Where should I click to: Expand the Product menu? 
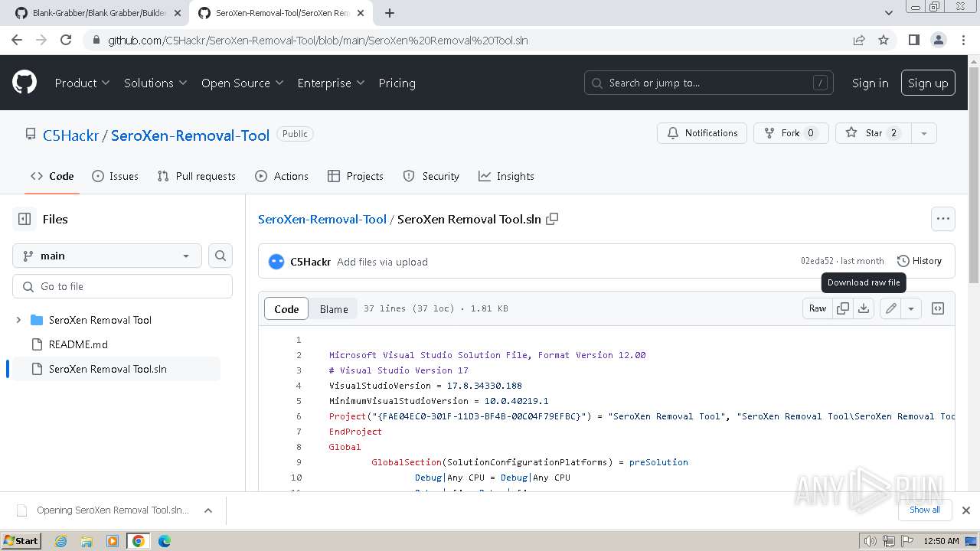[83, 83]
